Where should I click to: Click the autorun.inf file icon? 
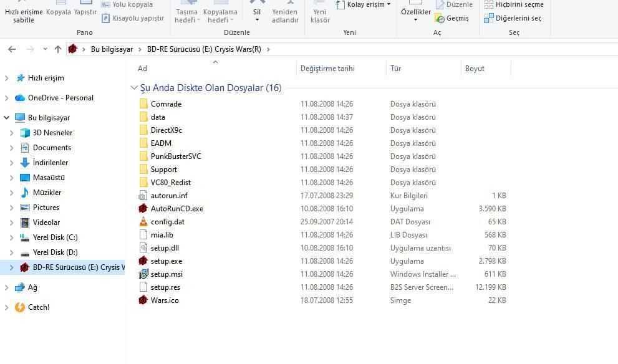pyautogui.click(x=143, y=195)
